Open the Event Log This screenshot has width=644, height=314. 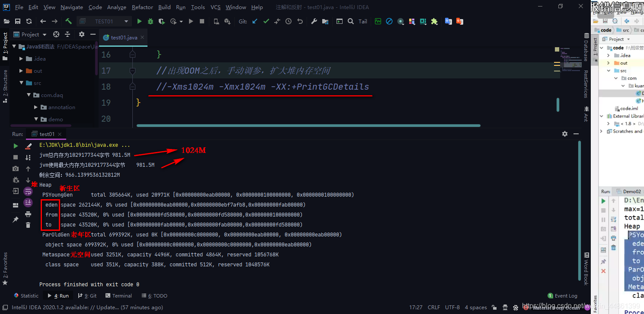click(562, 296)
